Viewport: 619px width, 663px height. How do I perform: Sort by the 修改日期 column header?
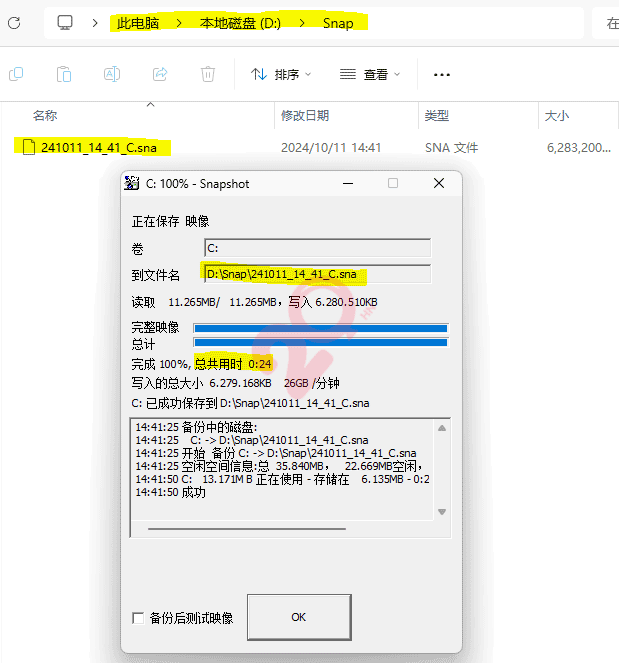(305, 116)
